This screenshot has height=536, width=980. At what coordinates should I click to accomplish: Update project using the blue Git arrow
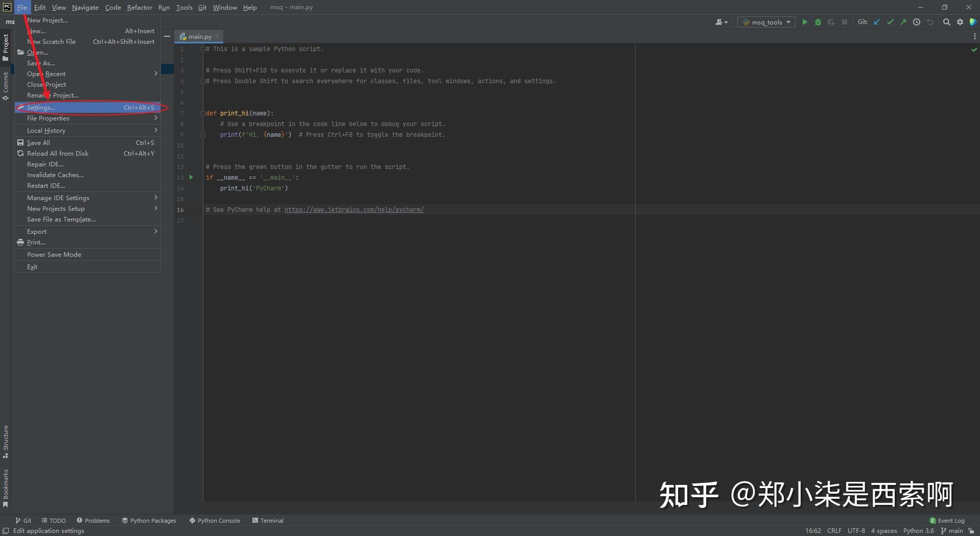877,22
